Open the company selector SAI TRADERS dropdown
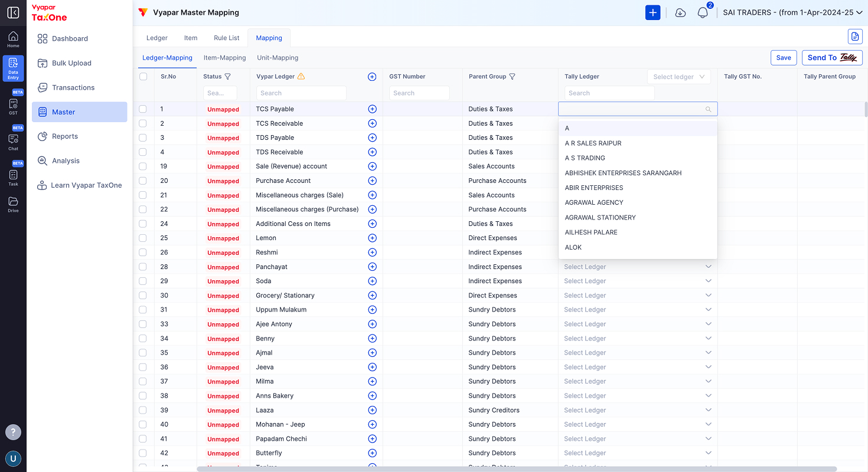The width and height of the screenshot is (868, 472). 792,12
